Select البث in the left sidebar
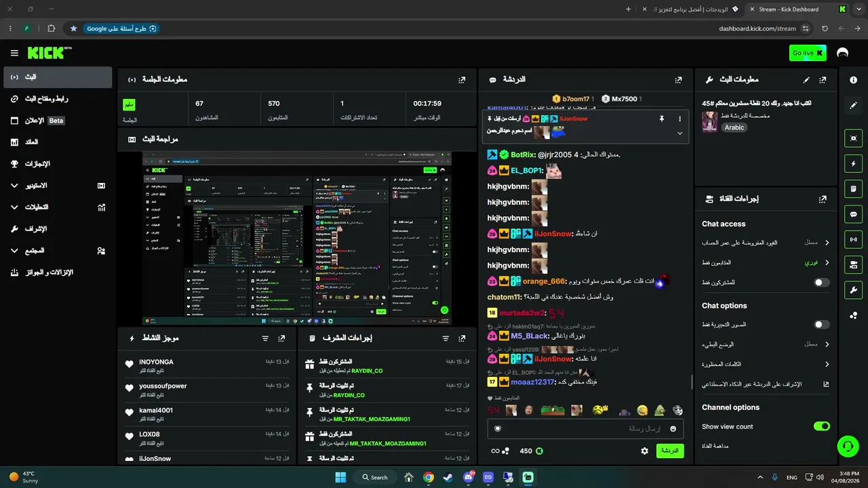Screen dimensions: 868x488 (x=58, y=77)
